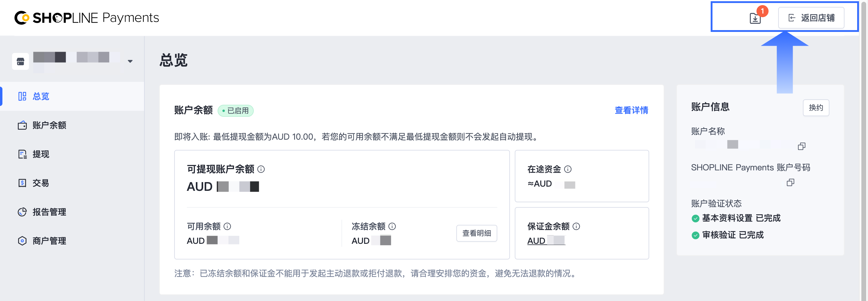Show info tooltip for 冻结余额
Viewport: 868px width, 301px height.
click(392, 227)
